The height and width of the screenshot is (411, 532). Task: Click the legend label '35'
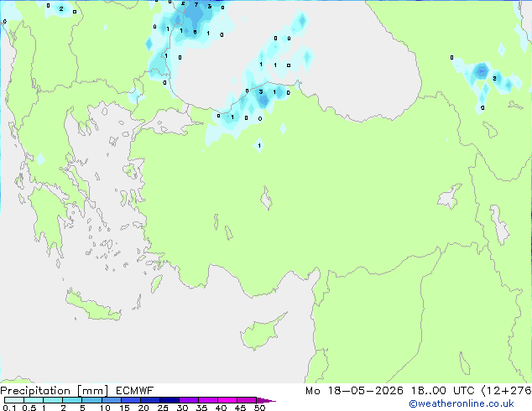tap(202, 408)
